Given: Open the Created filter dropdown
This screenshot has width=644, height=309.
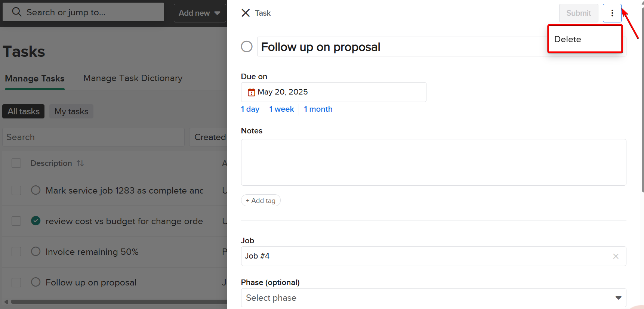Looking at the screenshot, I should tap(210, 137).
